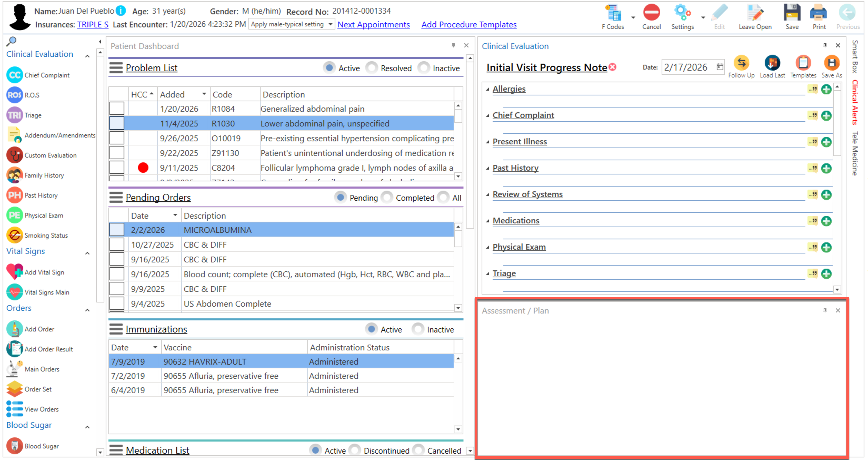Collapse the Vital Signs sidebar group

tap(87, 253)
